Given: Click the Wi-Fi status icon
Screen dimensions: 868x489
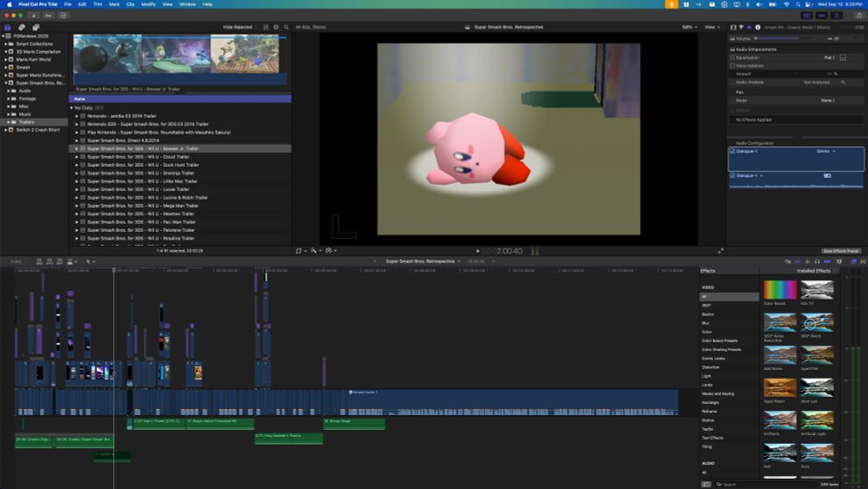Looking at the screenshot, I should pos(786,4).
